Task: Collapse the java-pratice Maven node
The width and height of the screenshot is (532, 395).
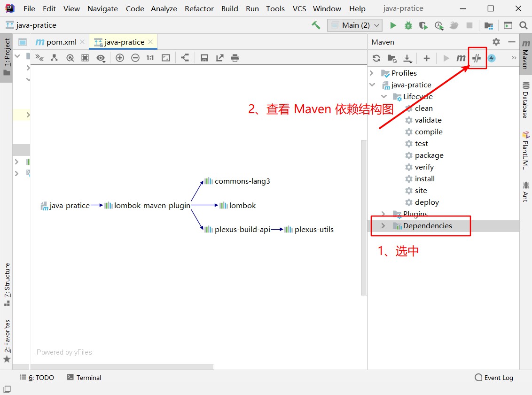Action: click(x=372, y=85)
